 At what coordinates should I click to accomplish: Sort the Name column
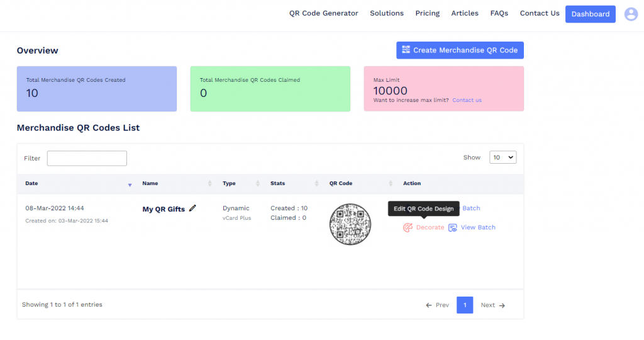(x=209, y=184)
